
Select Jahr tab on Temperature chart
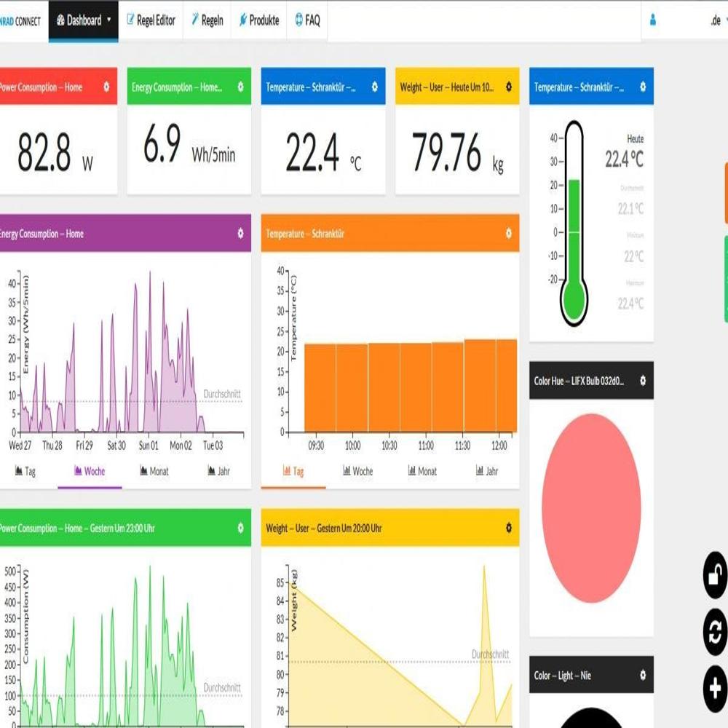pyautogui.click(x=486, y=471)
